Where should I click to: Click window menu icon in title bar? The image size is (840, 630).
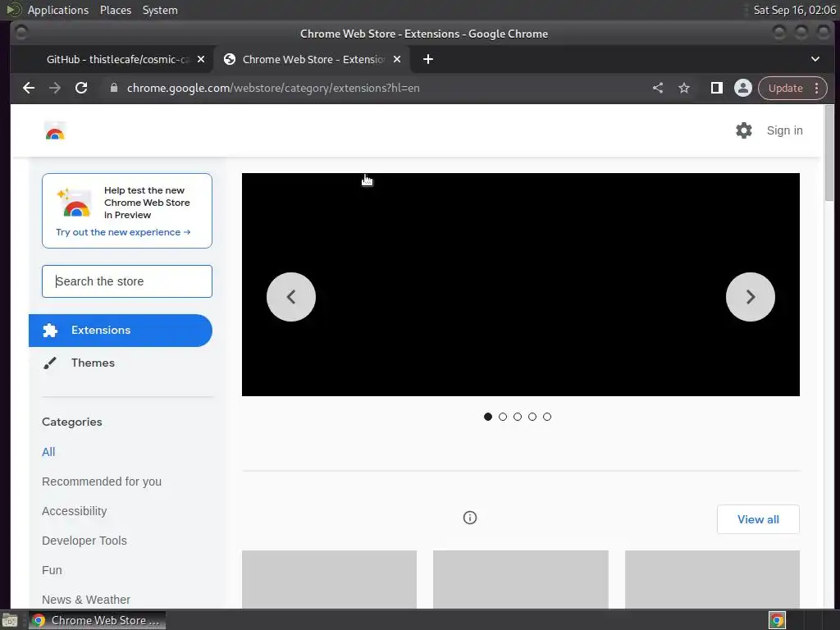21,33
